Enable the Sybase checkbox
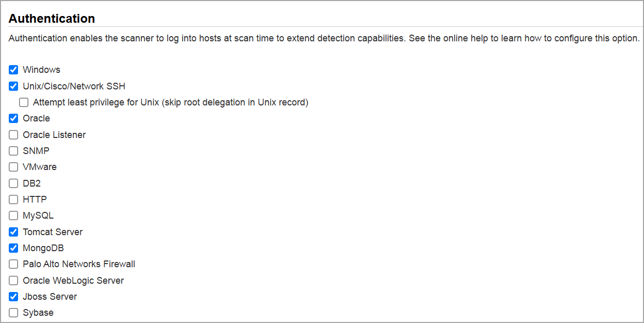The height and width of the screenshot is (323, 644). click(13, 312)
